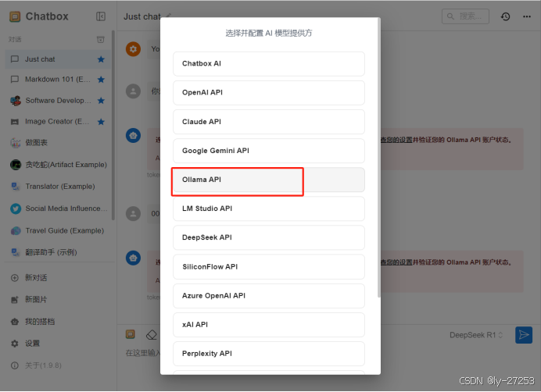Open Translator (Example) conversation

(x=60, y=187)
